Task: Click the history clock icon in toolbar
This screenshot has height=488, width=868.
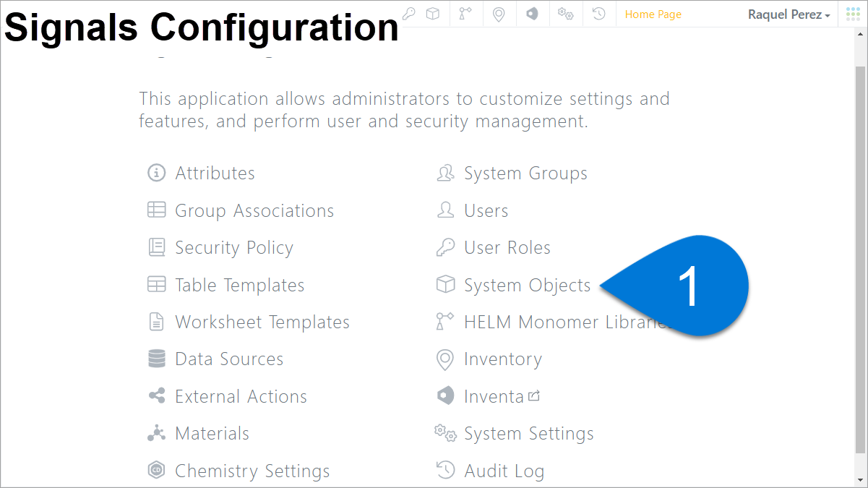Action: 598,14
